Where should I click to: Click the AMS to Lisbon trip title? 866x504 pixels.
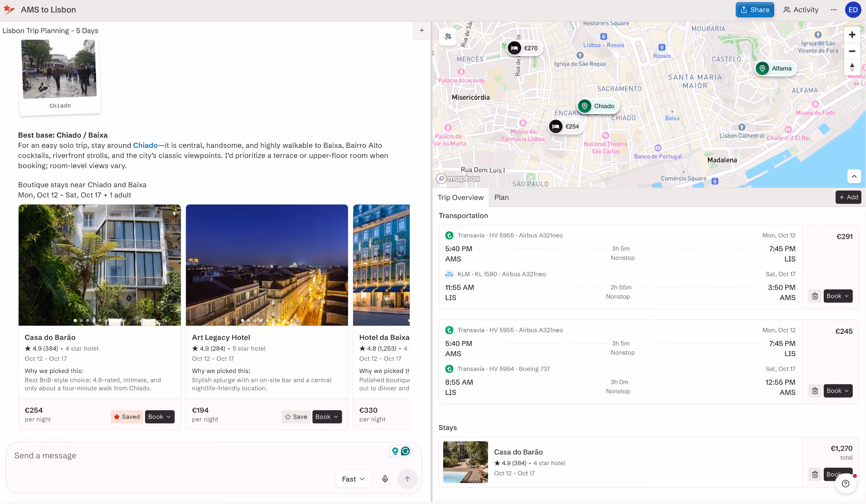point(49,10)
